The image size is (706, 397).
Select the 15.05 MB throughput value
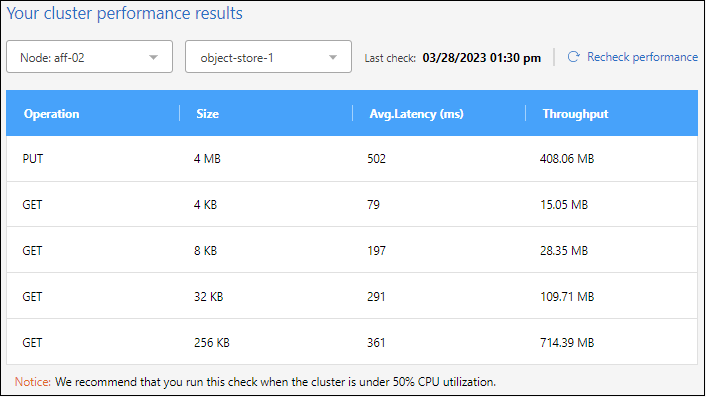pyautogui.click(x=564, y=205)
